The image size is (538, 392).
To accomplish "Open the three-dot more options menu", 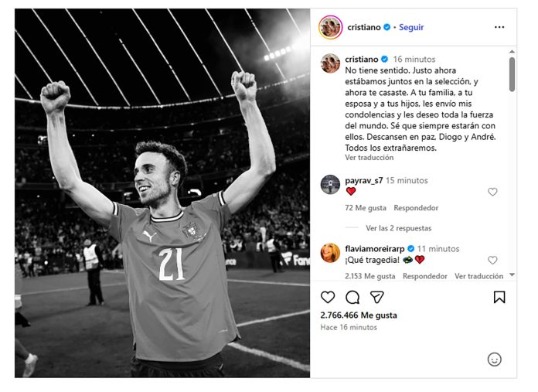I will [x=499, y=27].
